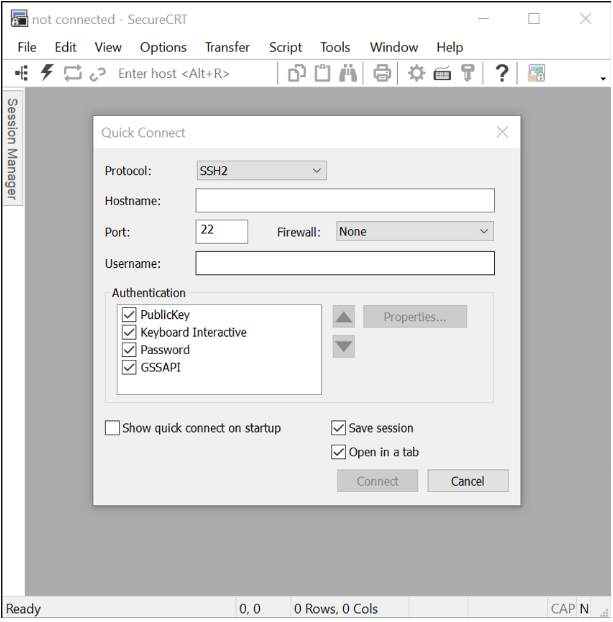Click the Find binoculars icon

coord(348,73)
